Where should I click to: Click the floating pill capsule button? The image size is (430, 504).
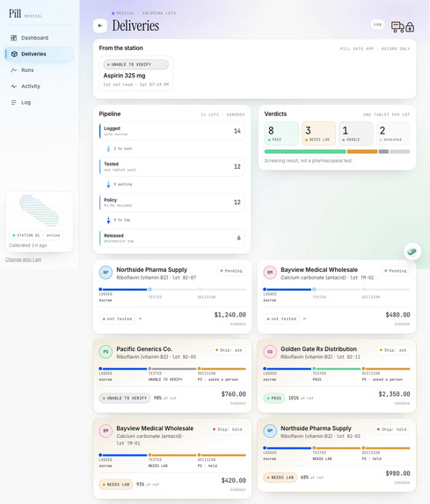[x=412, y=252]
